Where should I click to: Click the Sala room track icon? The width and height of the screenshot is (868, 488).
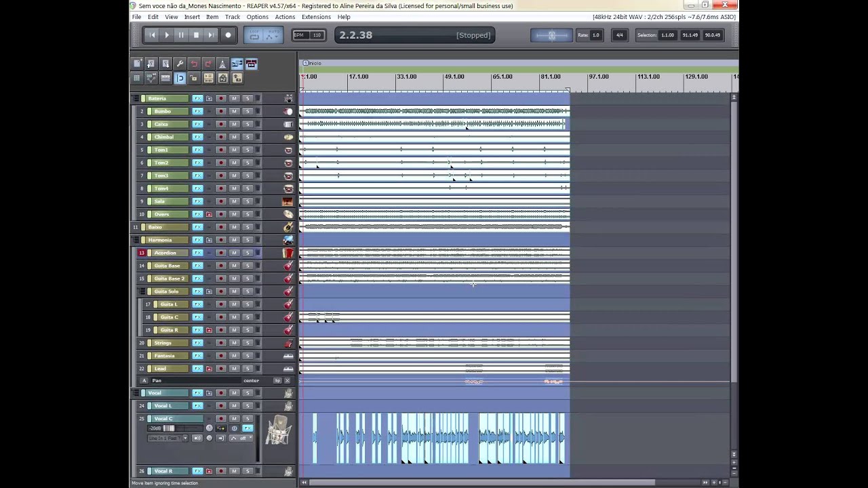[x=288, y=201]
